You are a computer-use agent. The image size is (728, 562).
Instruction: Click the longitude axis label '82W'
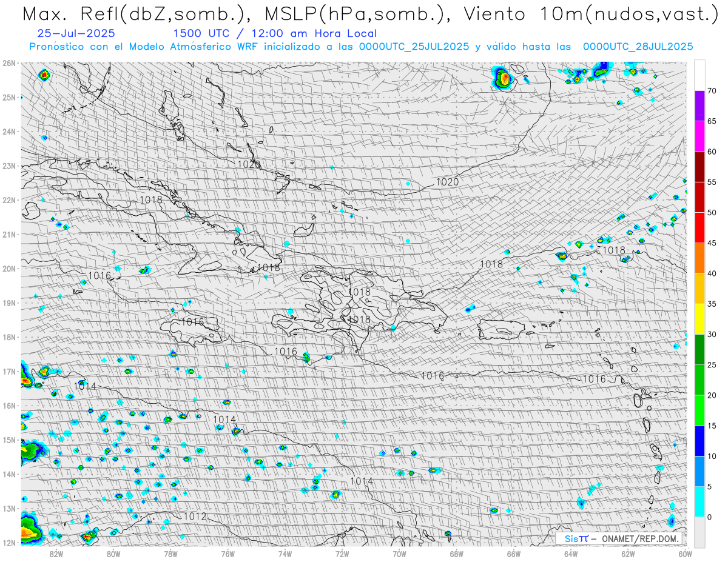tap(56, 554)
